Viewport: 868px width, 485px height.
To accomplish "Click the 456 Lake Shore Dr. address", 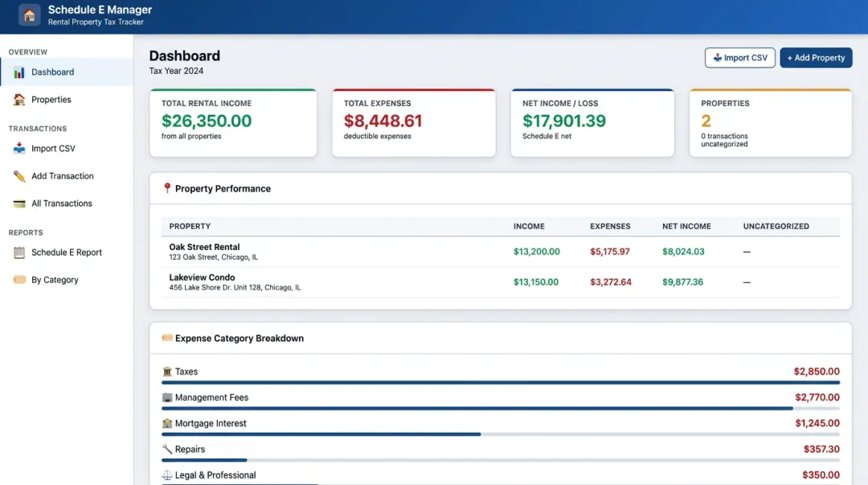I will pos(235,288).
